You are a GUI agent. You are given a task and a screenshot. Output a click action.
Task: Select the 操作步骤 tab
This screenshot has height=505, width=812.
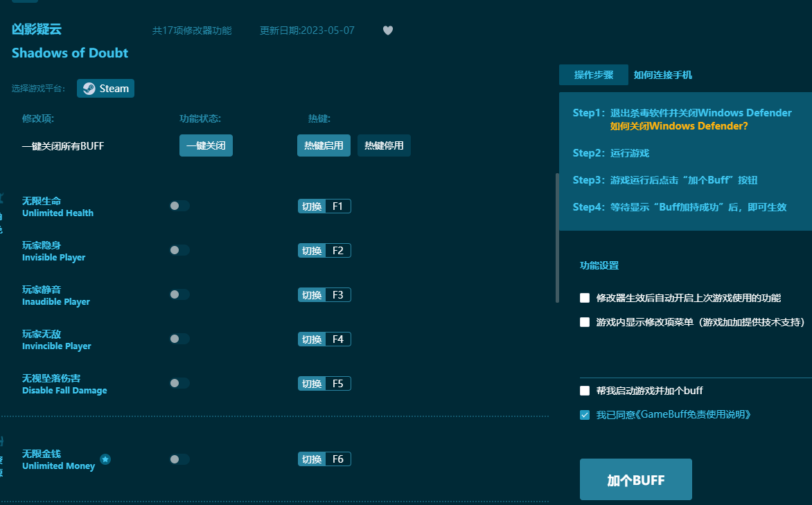(x=593, y=75)
